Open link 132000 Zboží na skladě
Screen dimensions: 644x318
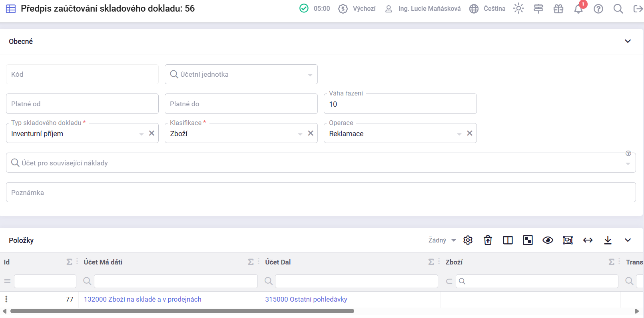tap(142, 299)
